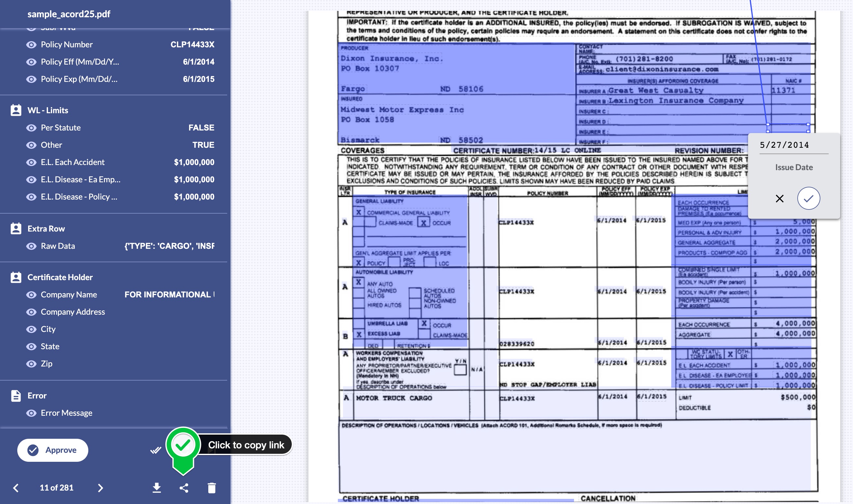Toggle eye icon for Policy Eff date

point(31,62)
